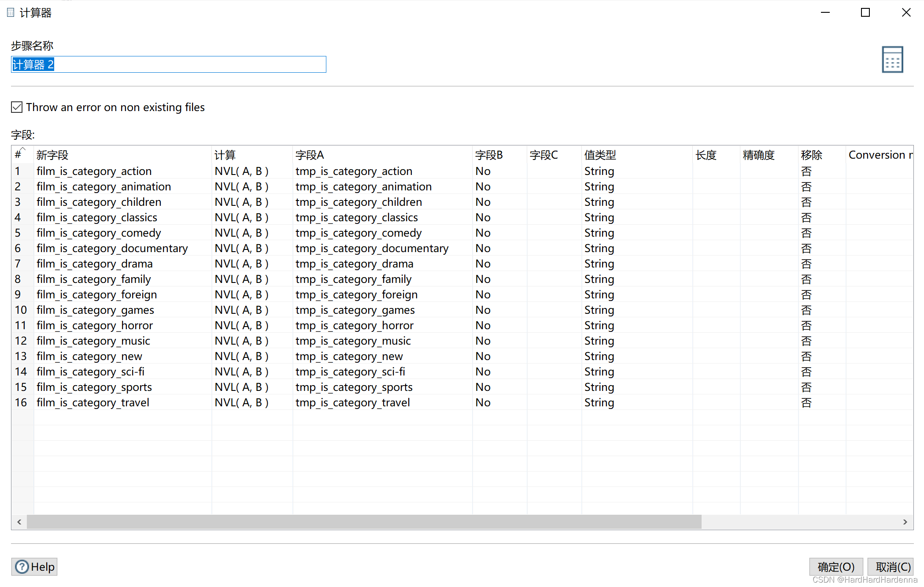Click the 计算 column header
The image size is (924, 587).
tap(252, 155)
